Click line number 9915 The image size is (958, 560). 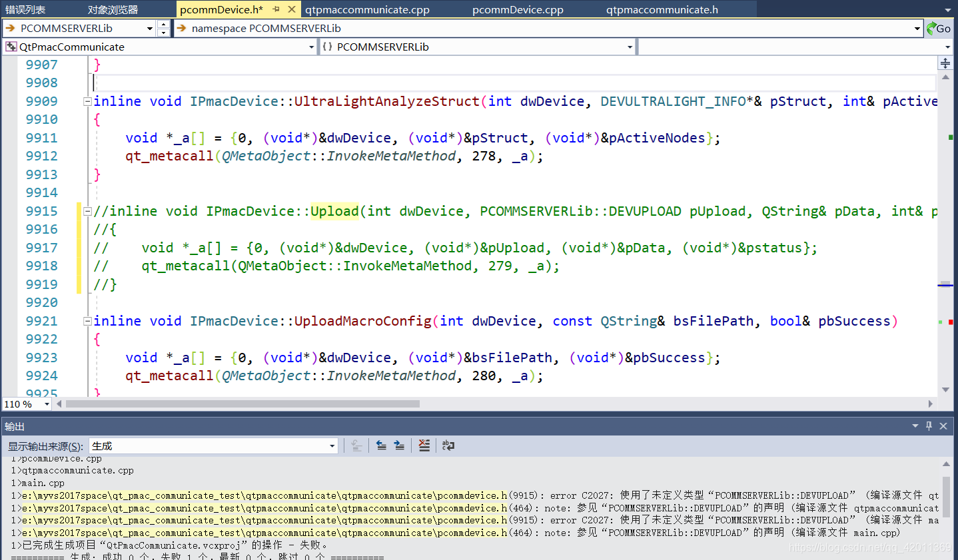(41, 211)
